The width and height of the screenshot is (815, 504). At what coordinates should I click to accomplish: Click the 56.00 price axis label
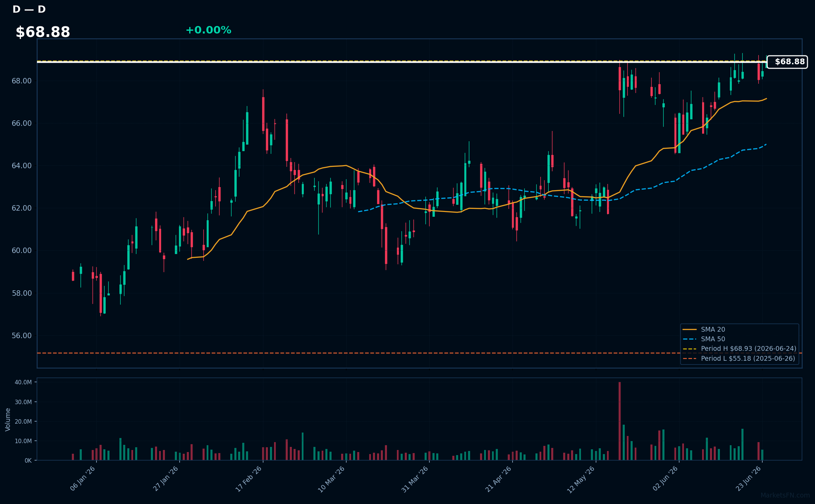coord(22,336)
